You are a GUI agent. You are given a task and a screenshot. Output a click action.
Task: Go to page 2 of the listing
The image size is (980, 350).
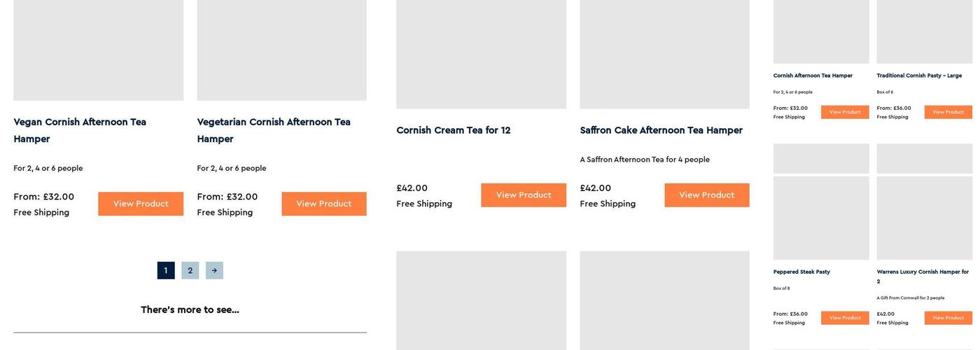tap(190, 271)
